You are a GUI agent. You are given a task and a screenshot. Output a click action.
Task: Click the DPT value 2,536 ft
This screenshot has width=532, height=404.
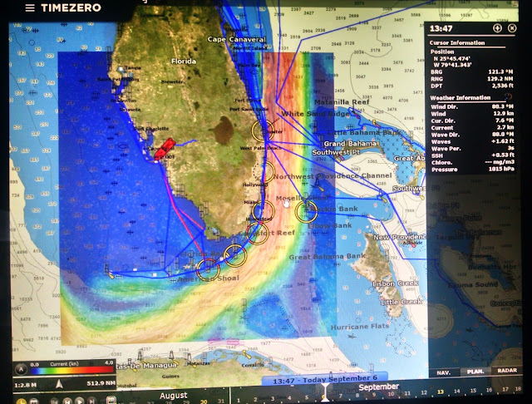(502, 86)
